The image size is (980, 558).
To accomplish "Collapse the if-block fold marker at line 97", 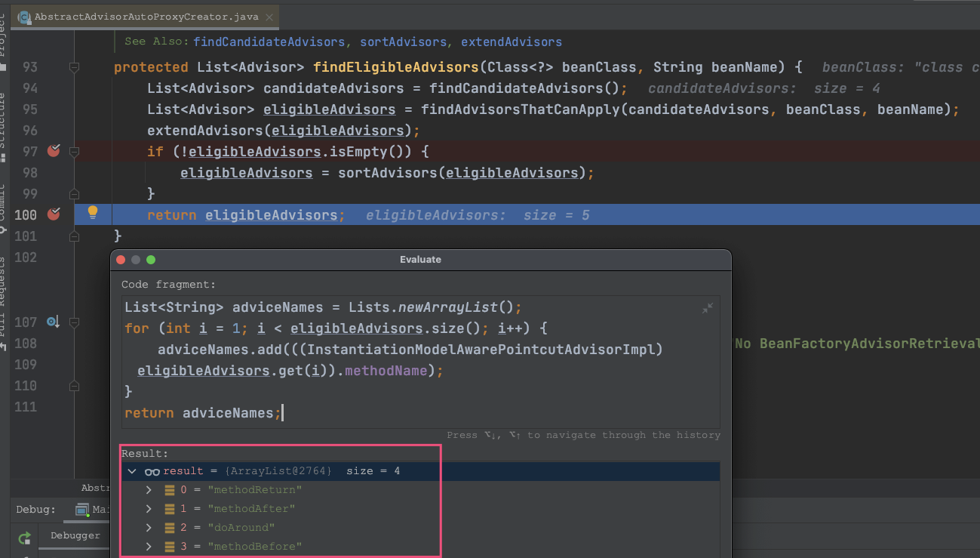I will click(x=75, y=152).
